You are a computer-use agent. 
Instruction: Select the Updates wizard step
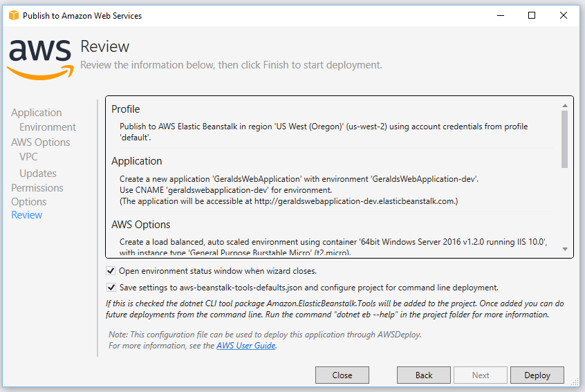(38, 174)
